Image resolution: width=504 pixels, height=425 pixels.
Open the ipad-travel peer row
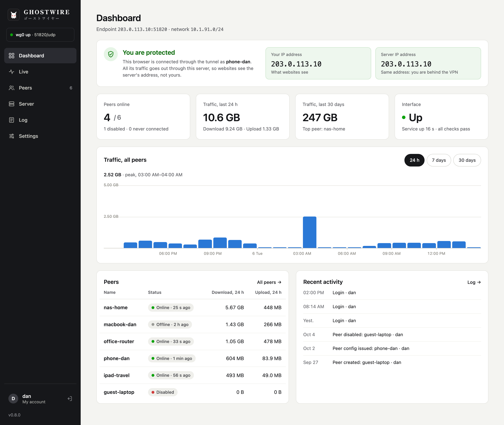(192, 375)
